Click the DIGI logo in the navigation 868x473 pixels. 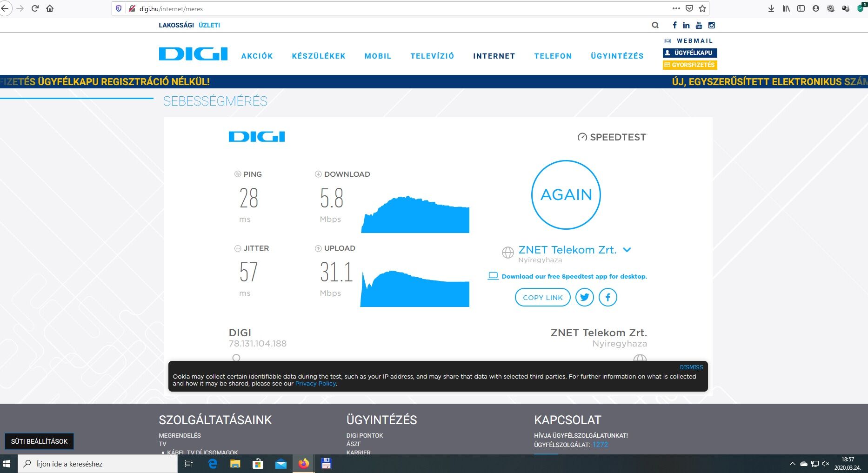tap(193, 54)
